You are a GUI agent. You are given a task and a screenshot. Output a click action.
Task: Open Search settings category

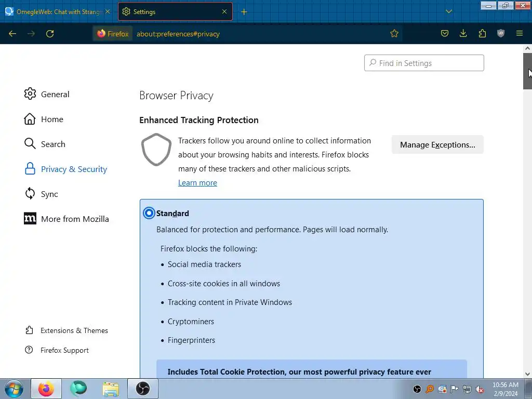pos(45,144)
